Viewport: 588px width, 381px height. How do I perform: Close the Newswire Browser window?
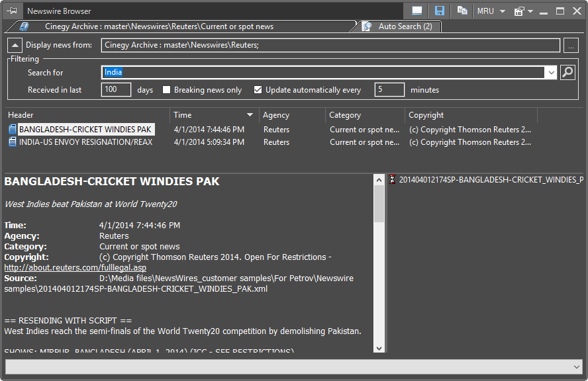point(577,11)
